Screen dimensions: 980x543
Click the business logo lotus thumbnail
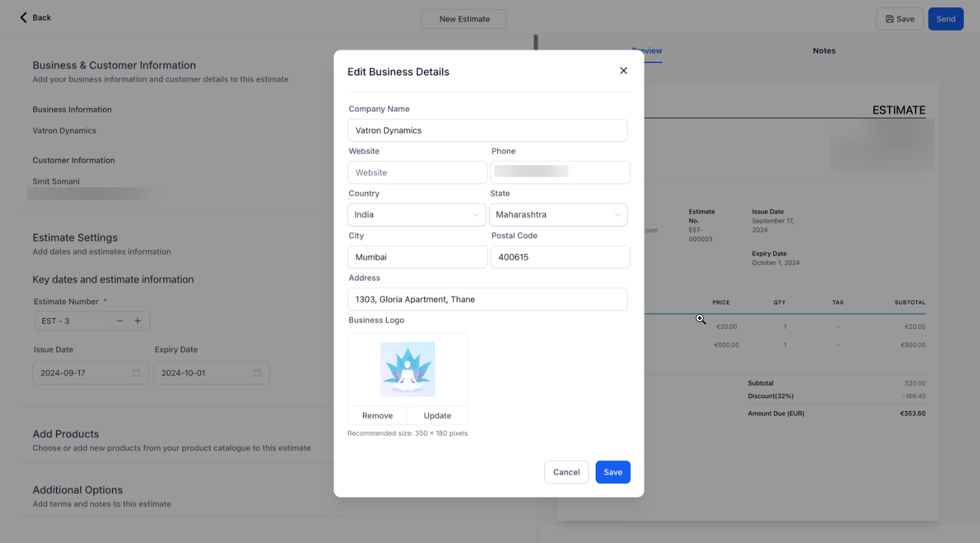click(407, 369)
